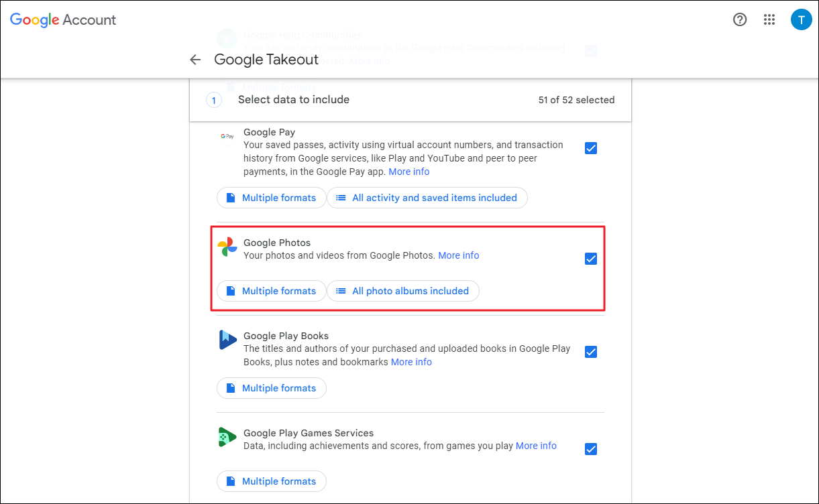The image size is (819, 504).
Task: Open Multiple formats for Google Photos
Action: pos(271,291)
